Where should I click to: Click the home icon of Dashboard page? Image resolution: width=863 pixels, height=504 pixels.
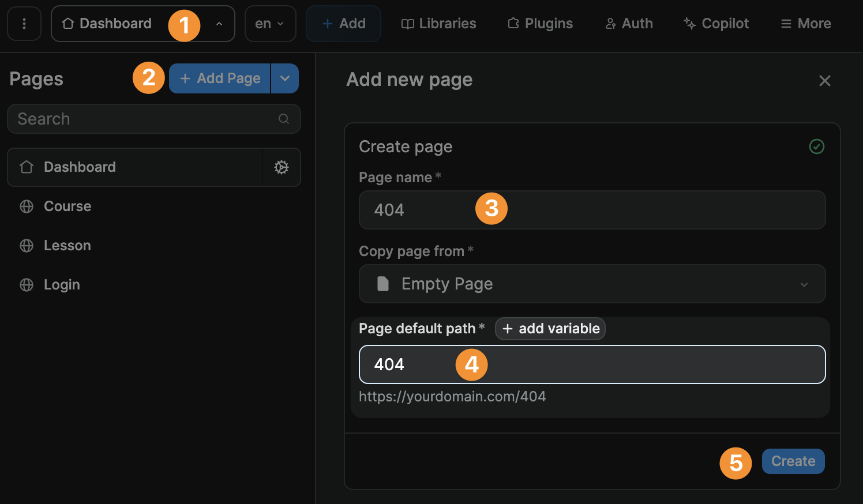pyautogui.click(x=27, y=167)
